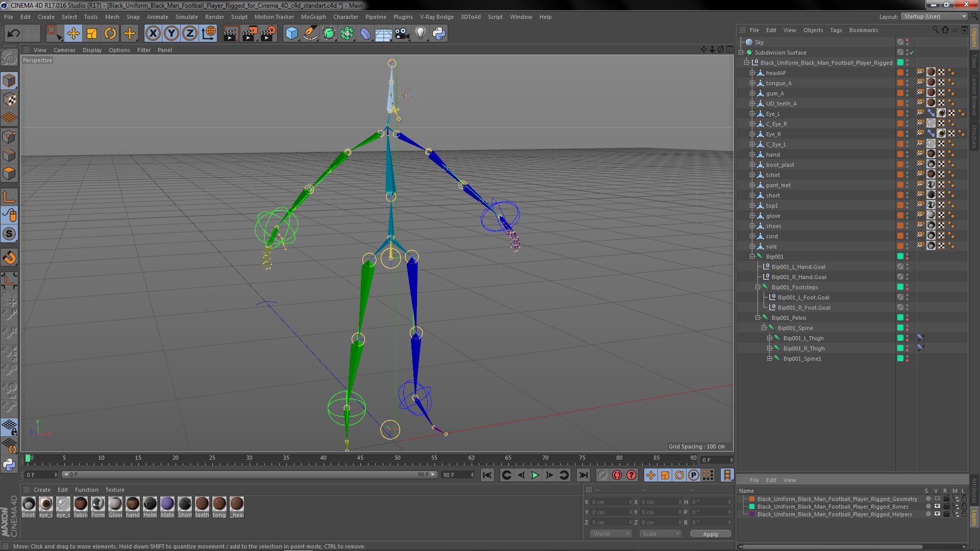Open viewport Display menu
This screenshot has width=980, height=551.
[92, 50]
